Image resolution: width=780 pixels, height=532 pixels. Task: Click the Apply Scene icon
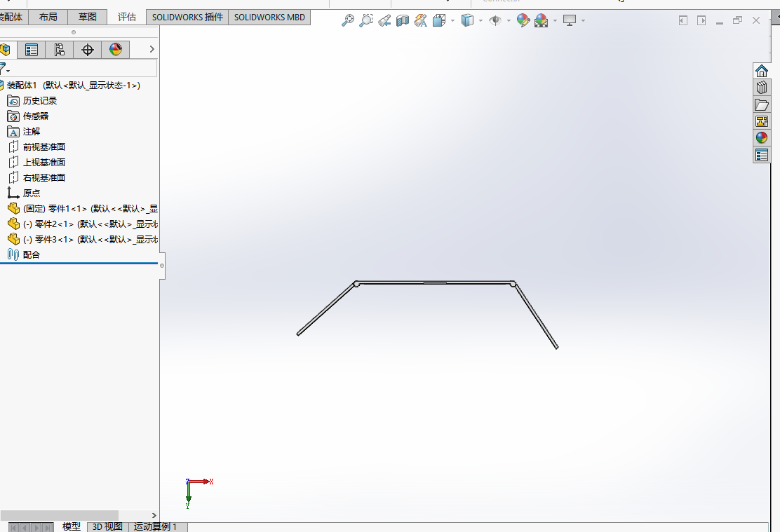(542, 20)
